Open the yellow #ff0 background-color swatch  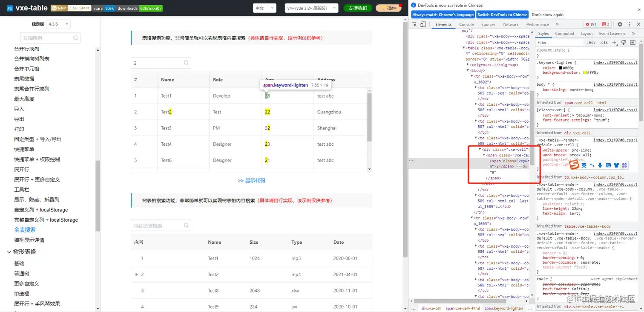tap(585, 72)
